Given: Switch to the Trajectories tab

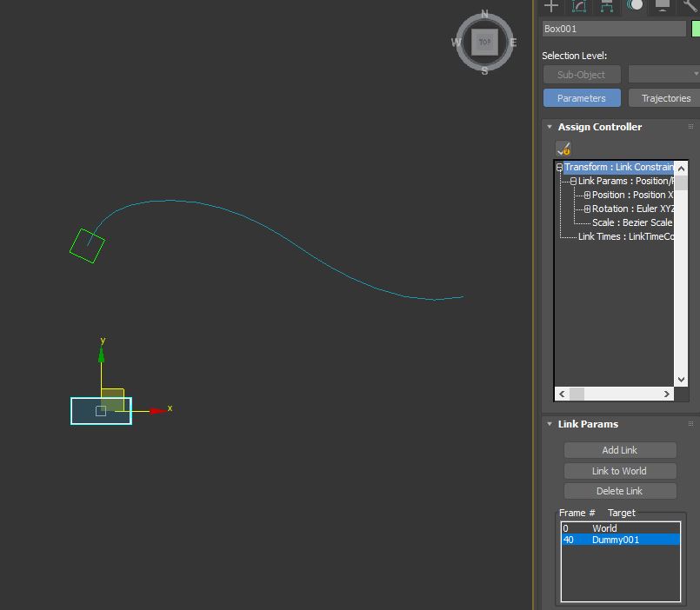Looking at the screenshot, I should 663,97.
